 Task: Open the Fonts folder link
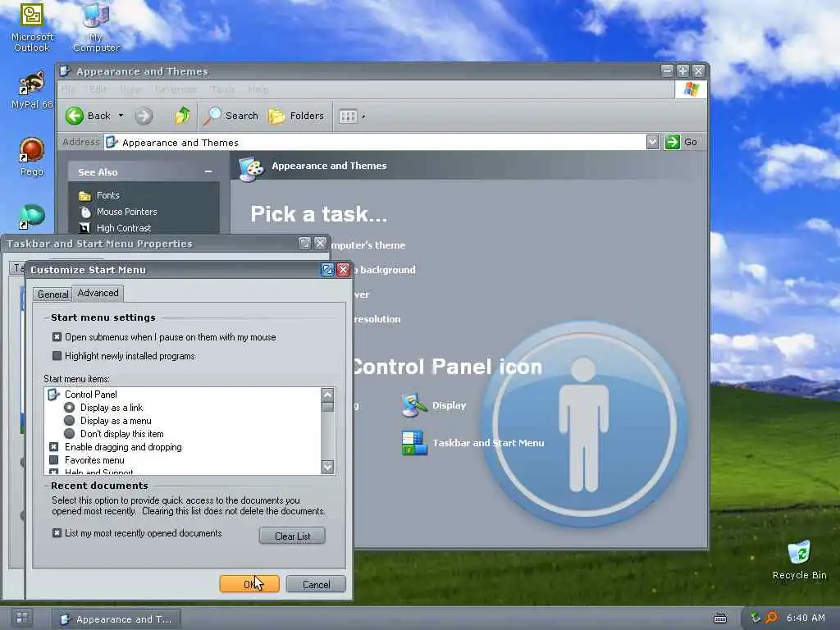tap(107, 195)
